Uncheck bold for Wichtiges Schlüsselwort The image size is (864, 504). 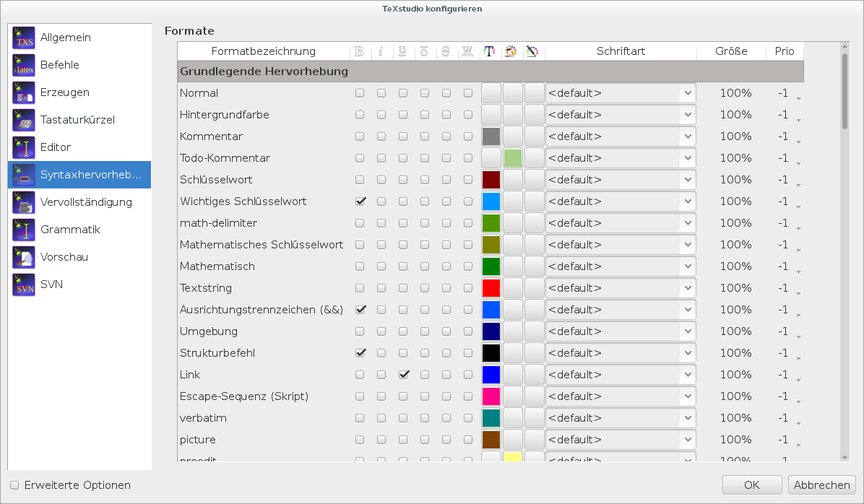360,201
